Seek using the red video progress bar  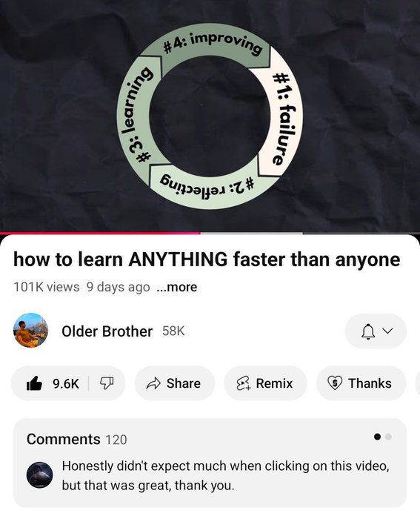tap(100, 234)
